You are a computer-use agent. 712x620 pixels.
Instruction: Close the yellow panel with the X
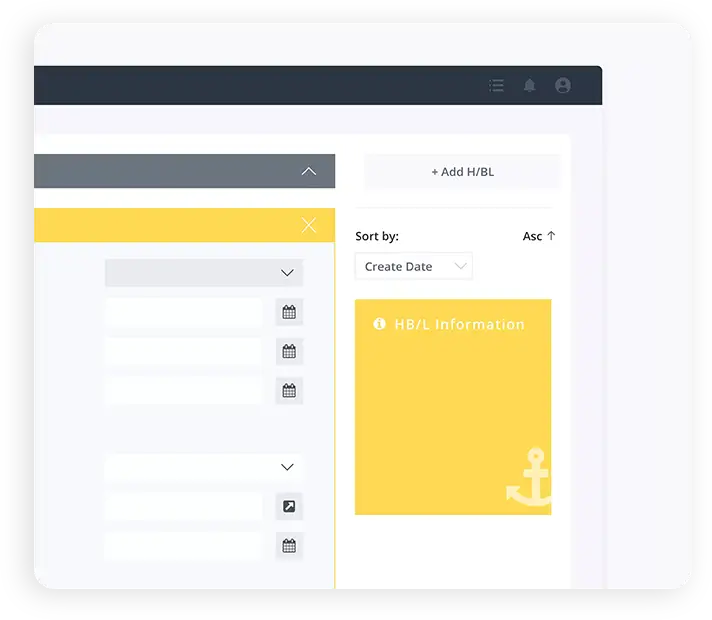click(309, 225)
